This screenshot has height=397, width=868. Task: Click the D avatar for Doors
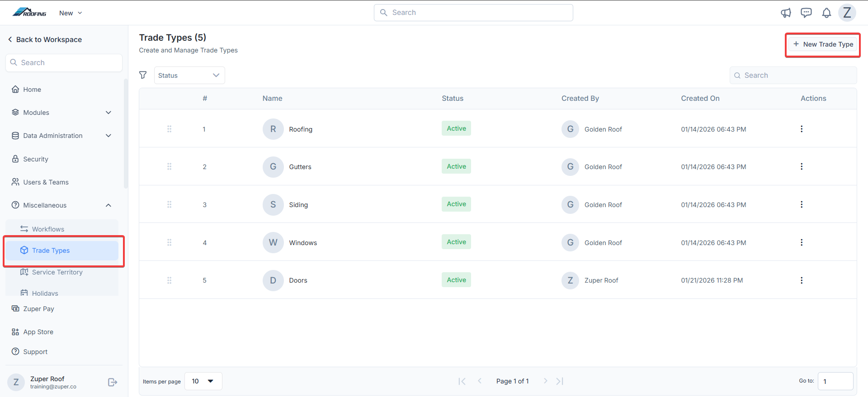coord(273,280)
